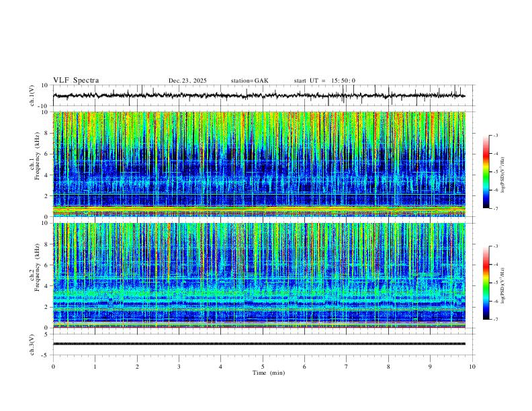532x411 pixels.
Task: Click time axis tick label "5"
Action: click(263, 367)
